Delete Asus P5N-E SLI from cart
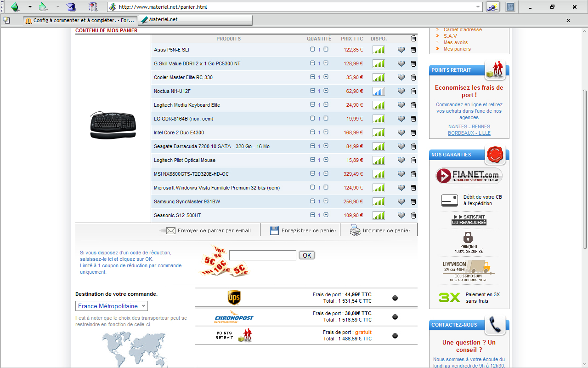588x368 pixels. (413, 50)
